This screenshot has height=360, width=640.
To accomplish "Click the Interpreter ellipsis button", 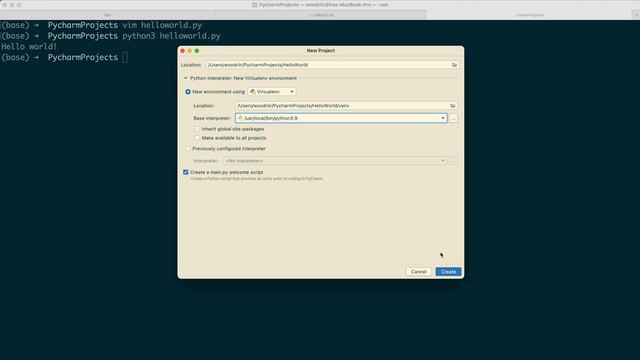I will coord(453,161).
